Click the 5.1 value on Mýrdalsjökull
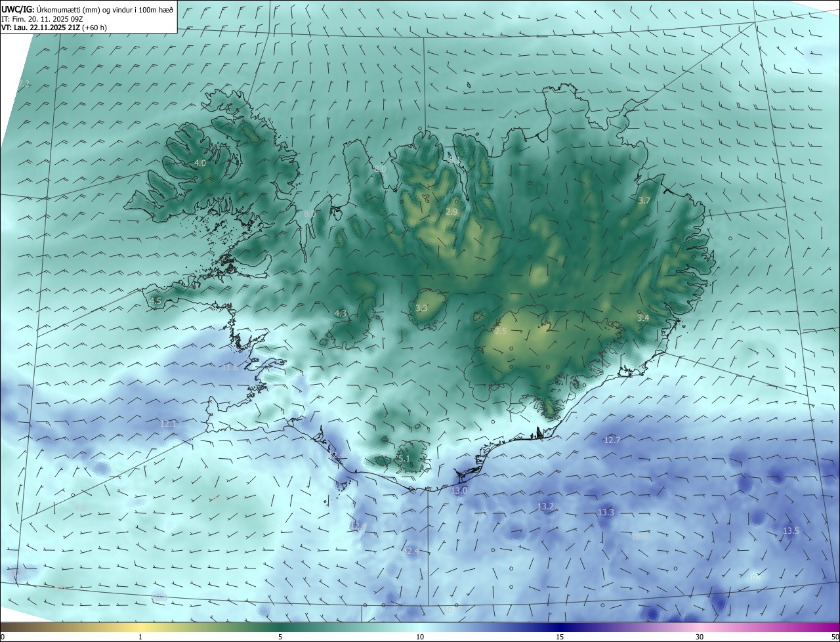The image size is (840, 642). click(404, 459)
